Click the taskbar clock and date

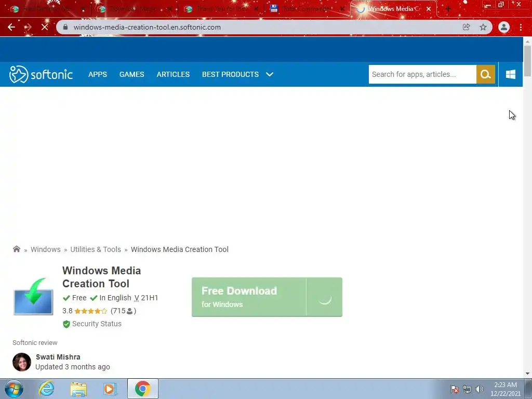(505, 389)
